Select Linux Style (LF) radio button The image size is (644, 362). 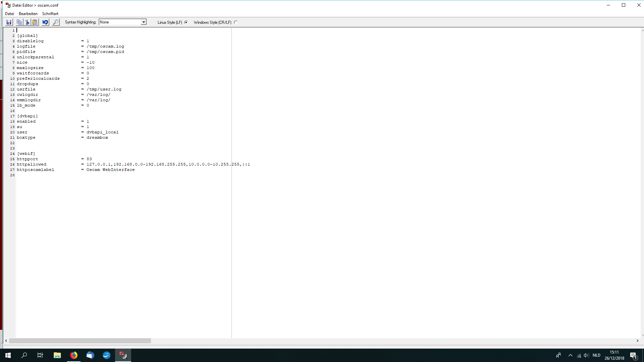pyautogui.click(x=186, y=22)
